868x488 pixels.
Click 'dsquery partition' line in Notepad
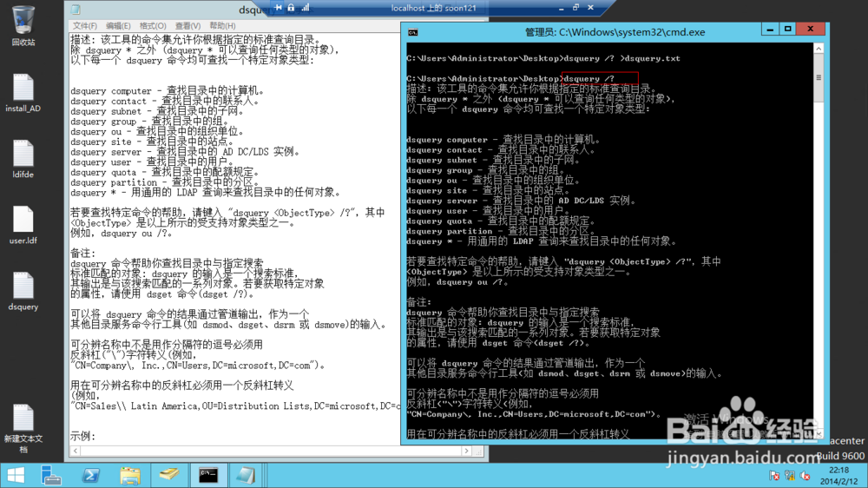coord(165,182)
